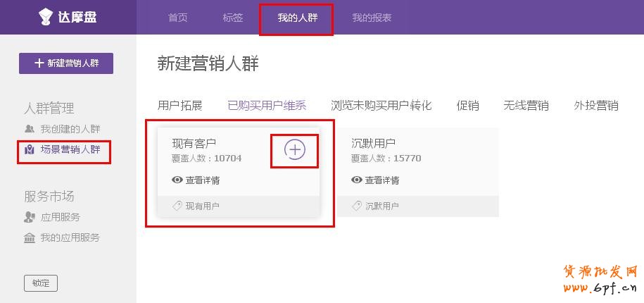This screenshot has width=644, height=303.
Task: Click the eye icon on 沉默用户 card
Action: click(357, 180)
